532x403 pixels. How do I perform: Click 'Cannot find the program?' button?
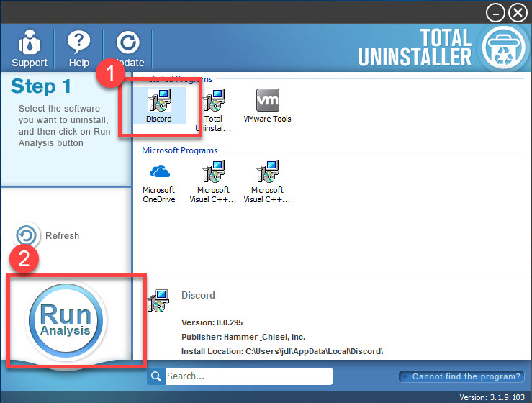click(461, 376)
